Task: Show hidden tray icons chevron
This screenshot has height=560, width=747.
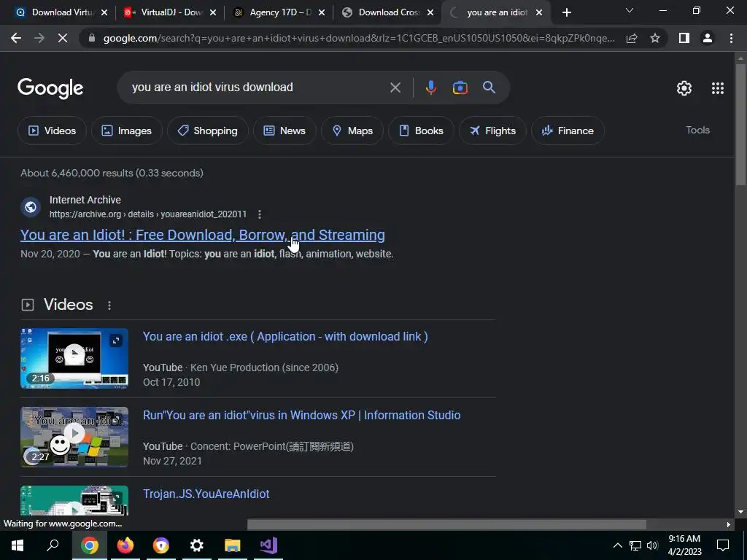Action: 617,545
